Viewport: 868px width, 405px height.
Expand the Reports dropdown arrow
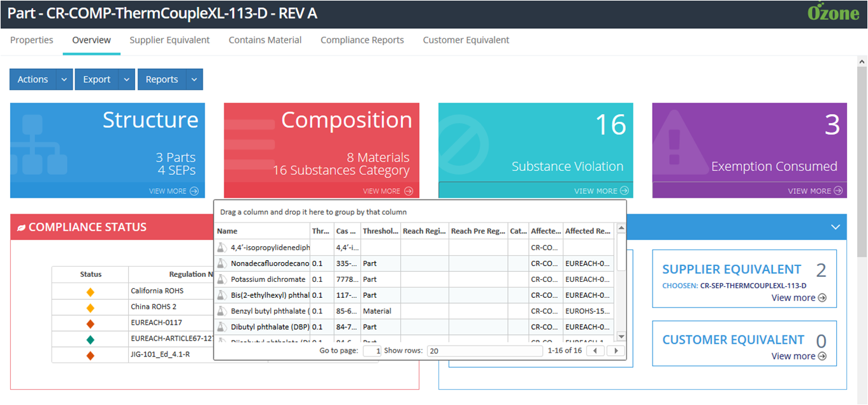tap(194, 80)
